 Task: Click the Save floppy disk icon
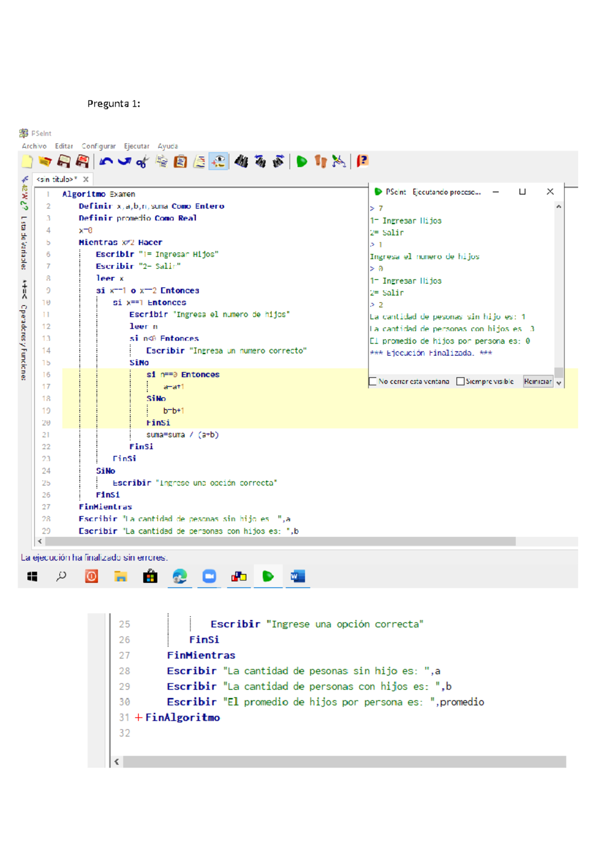pyautogui.click(x=64, y=162)
